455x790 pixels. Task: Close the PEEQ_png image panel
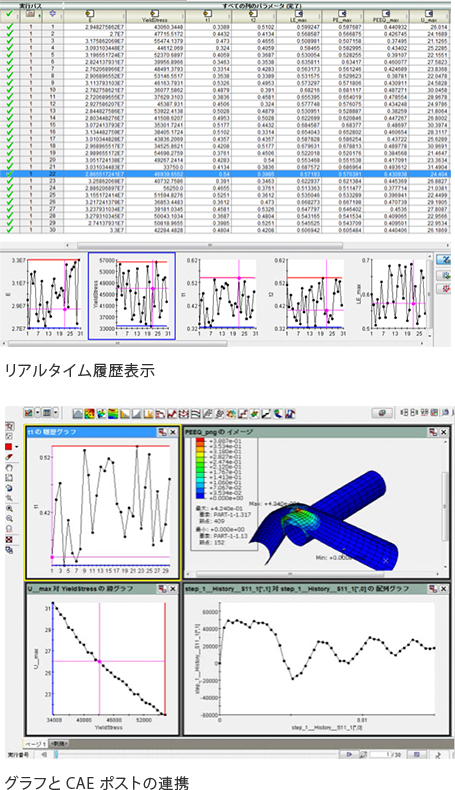point(443,432)
